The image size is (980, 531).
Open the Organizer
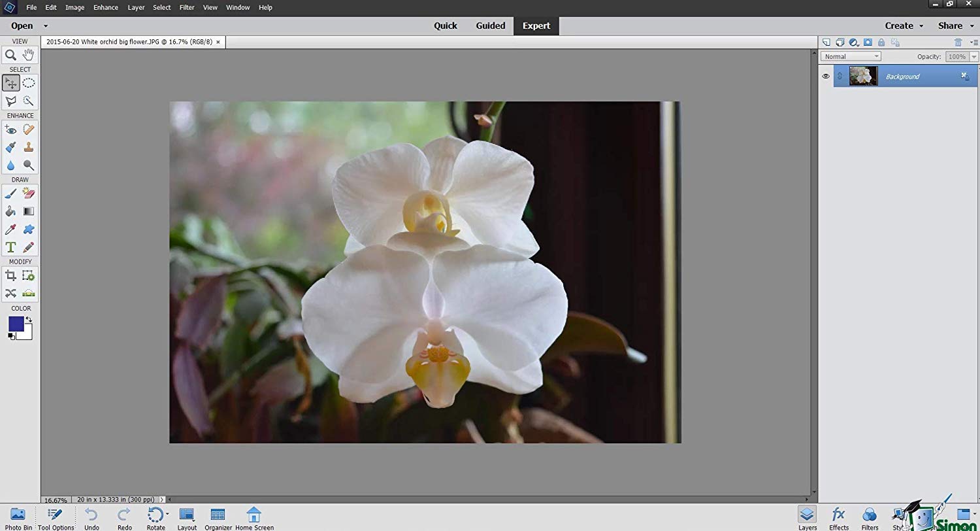point(218,519)
